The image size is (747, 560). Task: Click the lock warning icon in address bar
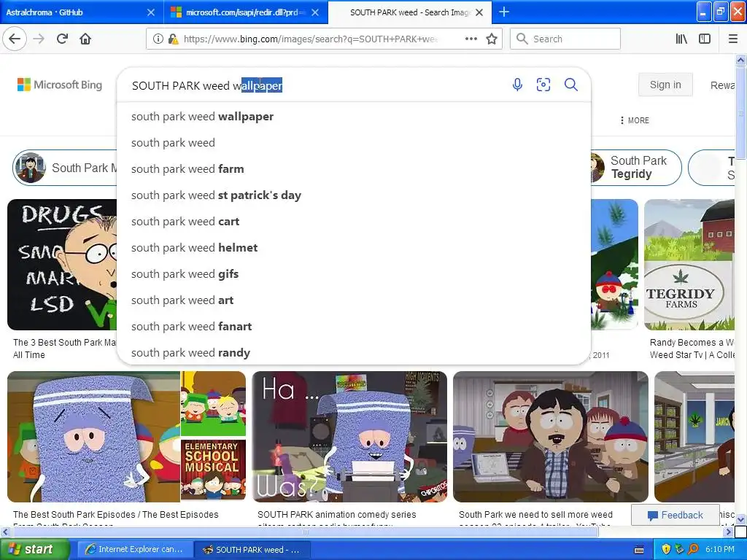coord(174,39)
